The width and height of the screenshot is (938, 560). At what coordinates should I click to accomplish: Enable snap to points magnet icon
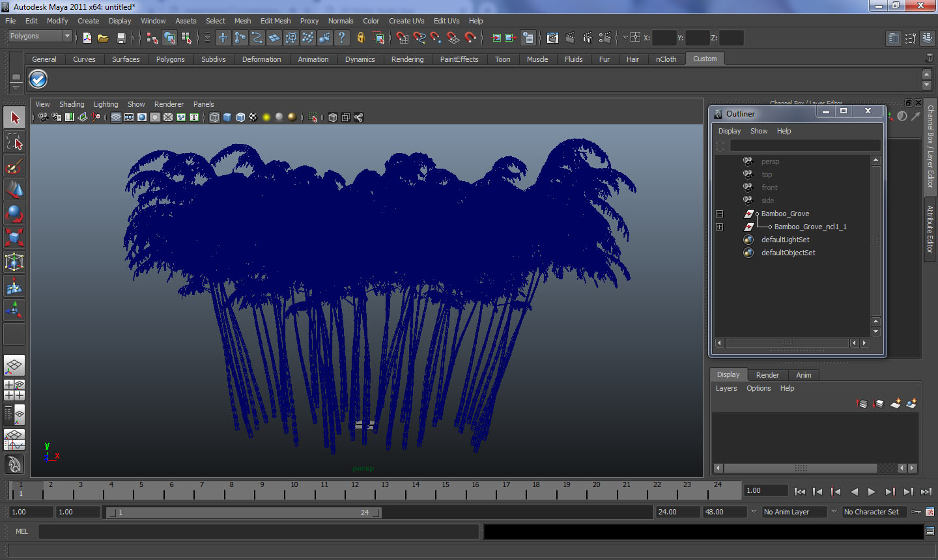pos(436,38)
